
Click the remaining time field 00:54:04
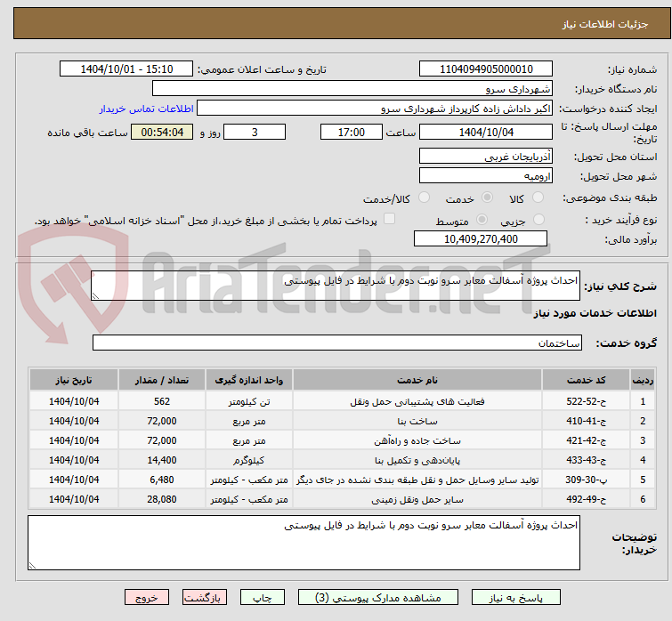[x=162, y=132]
